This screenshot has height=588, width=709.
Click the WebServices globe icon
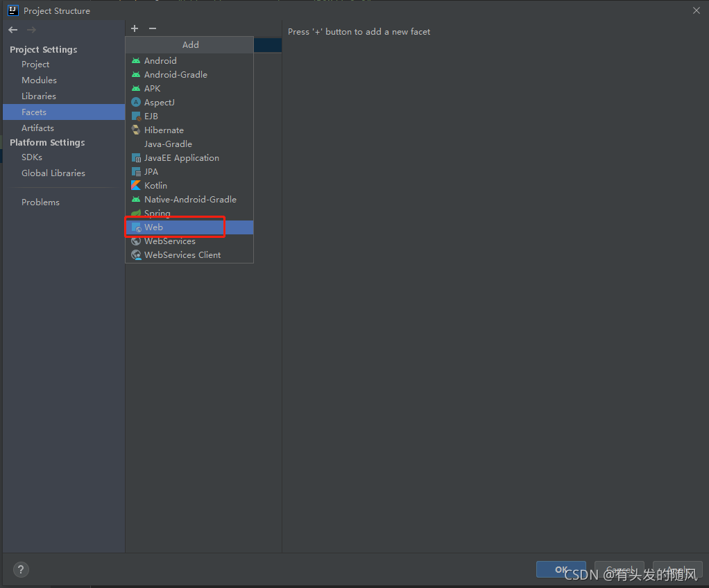tap(136, 241)
